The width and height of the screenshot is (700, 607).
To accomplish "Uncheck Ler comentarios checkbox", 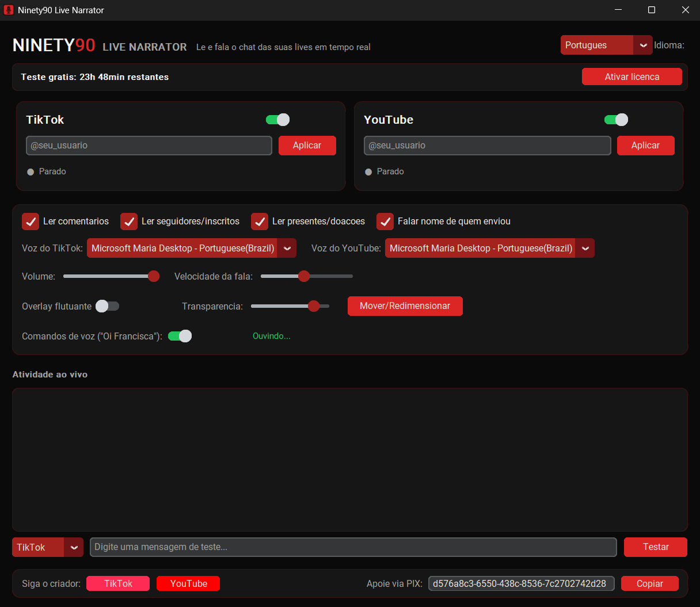I will coord(31,222).
